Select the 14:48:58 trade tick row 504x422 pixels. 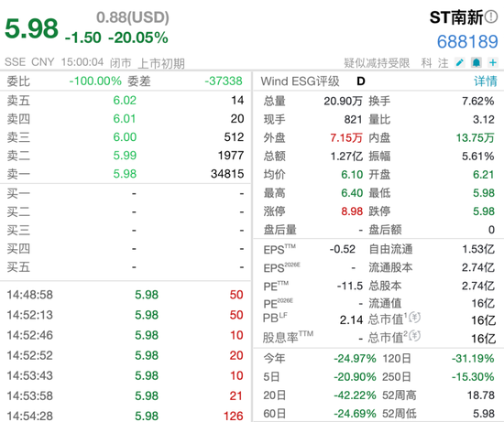point(125,295)
